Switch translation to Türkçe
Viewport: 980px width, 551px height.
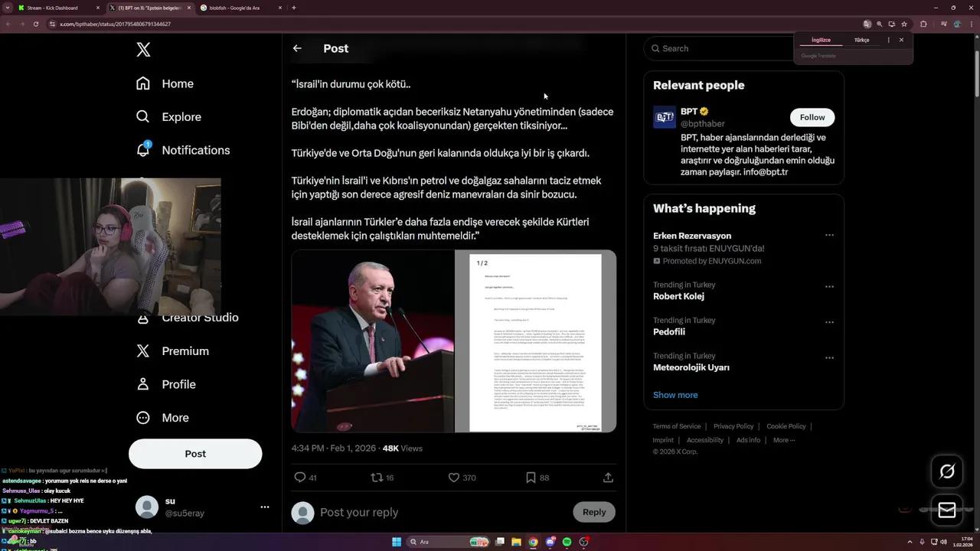click(x=861, y=40)
